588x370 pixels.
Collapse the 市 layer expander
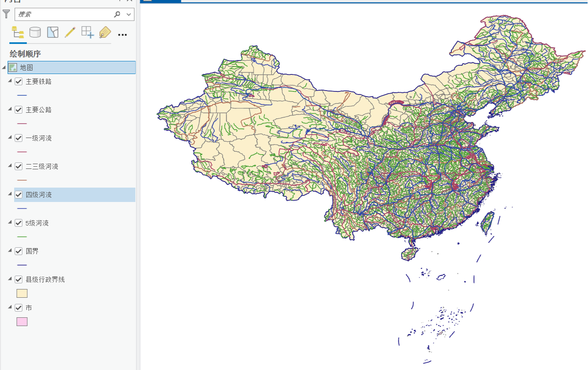10,307
